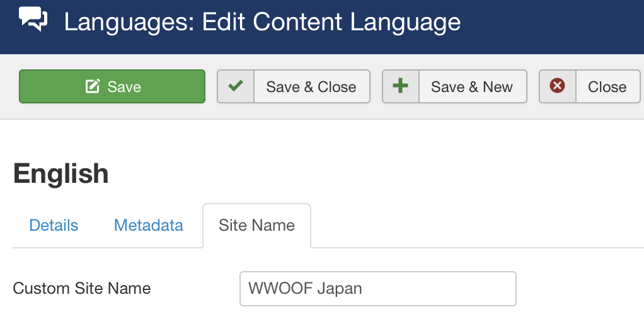Focus the Custom Site Name input field
The height and width of the screenshot is (319, 644).
coord(378,289)
